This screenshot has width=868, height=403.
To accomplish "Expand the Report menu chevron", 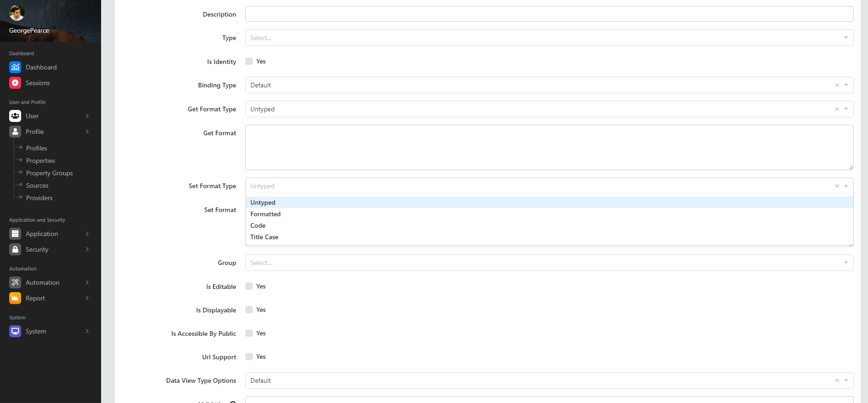I will 87,298.
